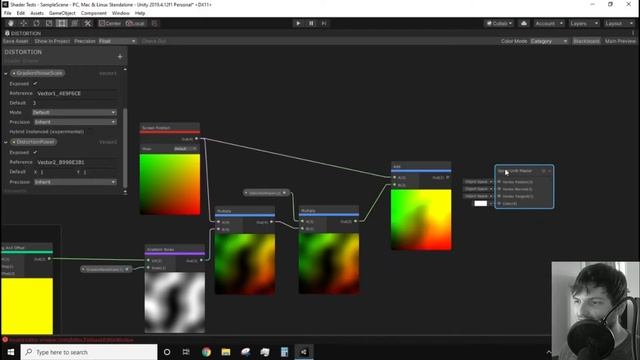
Task: Click the red error icon in status bar
Action: point(5,340)
